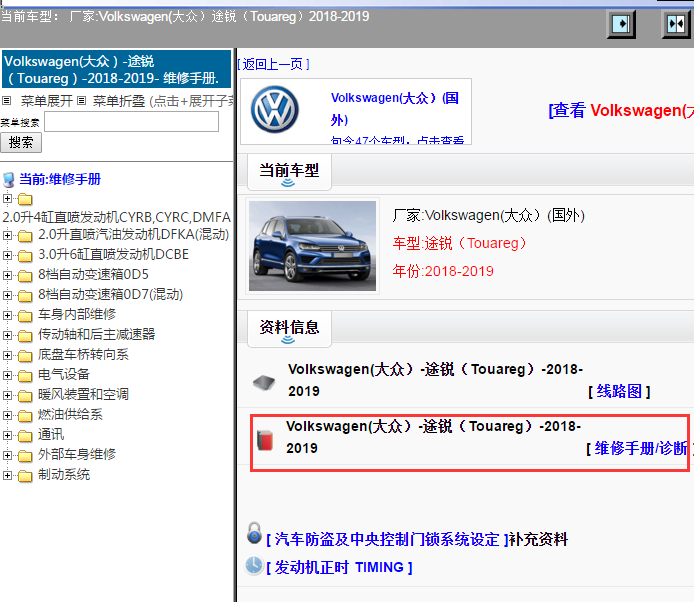
Task: Click the red repair manual book icon
Action: [x=265, y=440]
